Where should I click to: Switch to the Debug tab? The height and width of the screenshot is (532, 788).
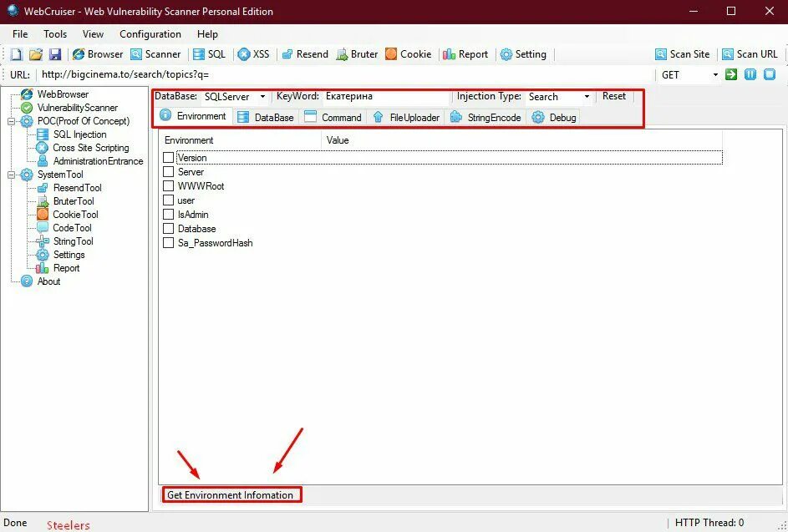click(x=555, y=118)
